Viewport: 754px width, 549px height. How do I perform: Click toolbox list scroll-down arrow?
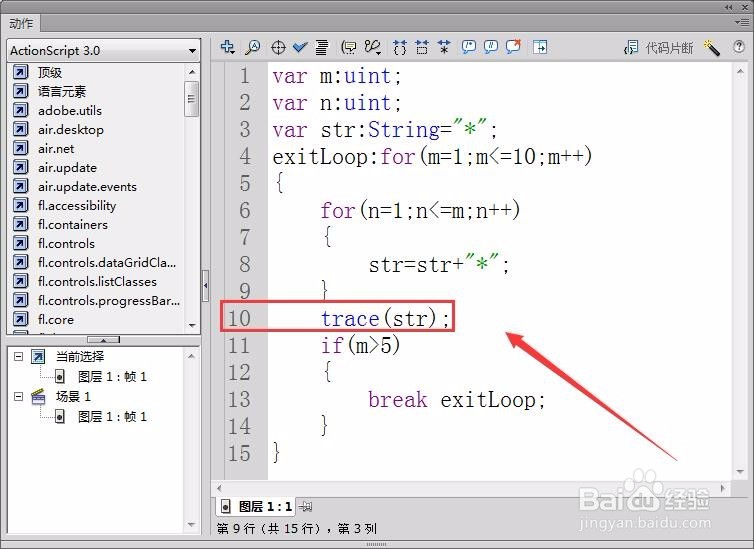[x=192, y=326]
